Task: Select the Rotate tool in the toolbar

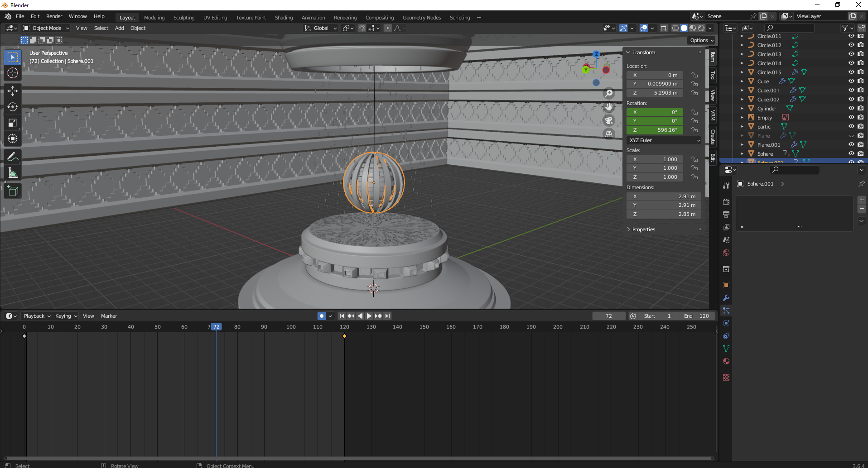Action: [x=13, y=107]
